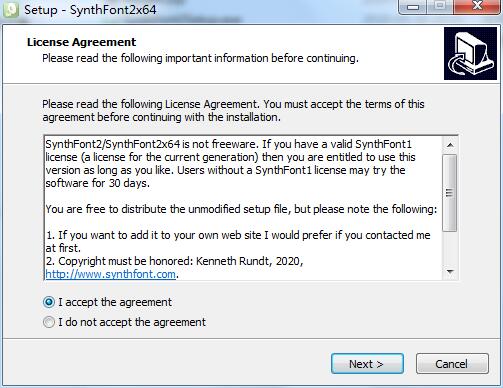Screen dimensions: 503x388
Task: Close the Setup window with the X
Action: coord(477,7)
